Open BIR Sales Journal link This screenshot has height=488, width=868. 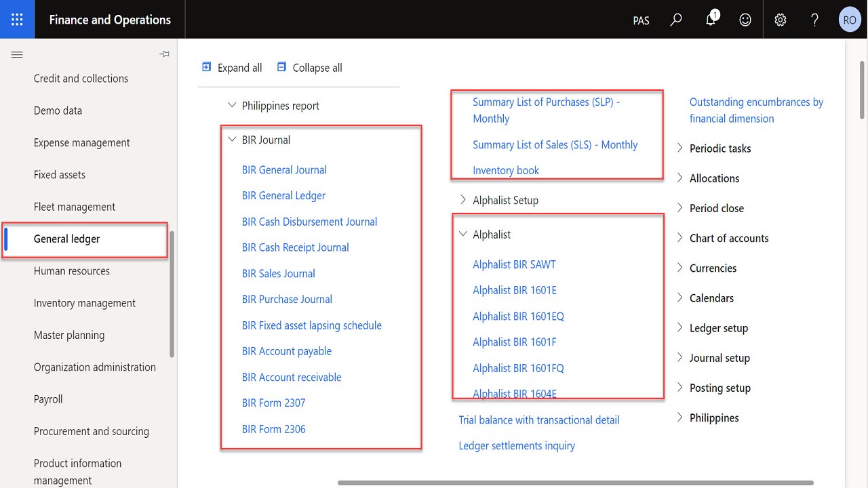click(278, 274)
